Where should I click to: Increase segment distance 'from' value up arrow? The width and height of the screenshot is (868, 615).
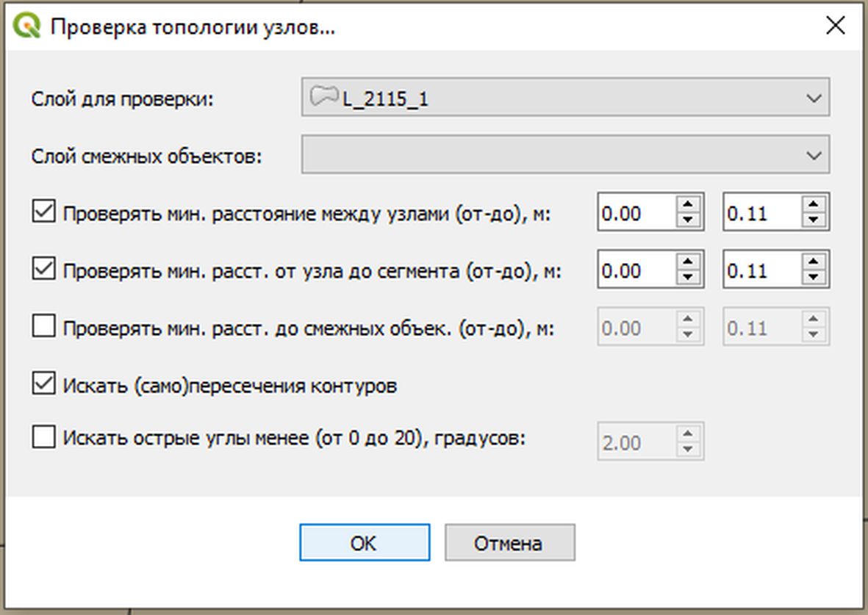click(x=688, y=262)
